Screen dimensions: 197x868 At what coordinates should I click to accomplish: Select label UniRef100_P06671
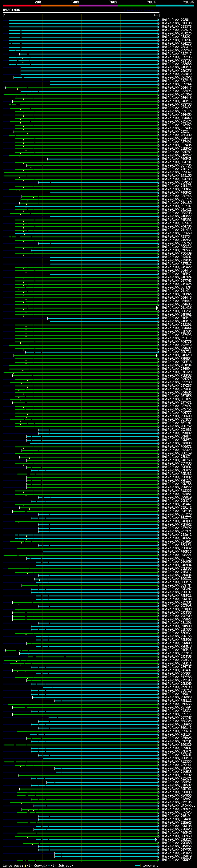tap(177, 446)
